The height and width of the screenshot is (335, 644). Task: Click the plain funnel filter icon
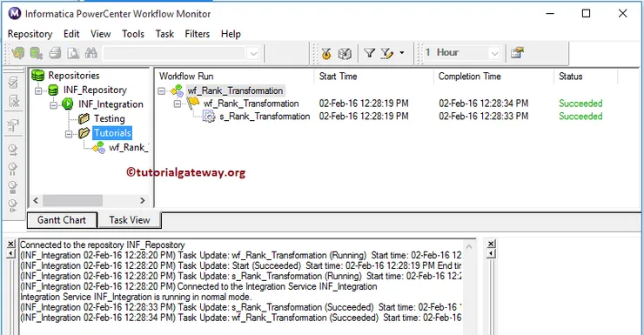pyautogui.click(x=369, y=53)
